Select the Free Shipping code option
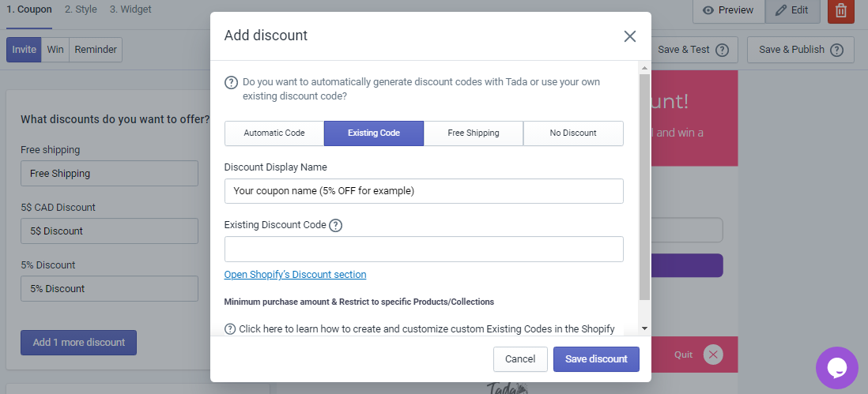 (474, 133)
